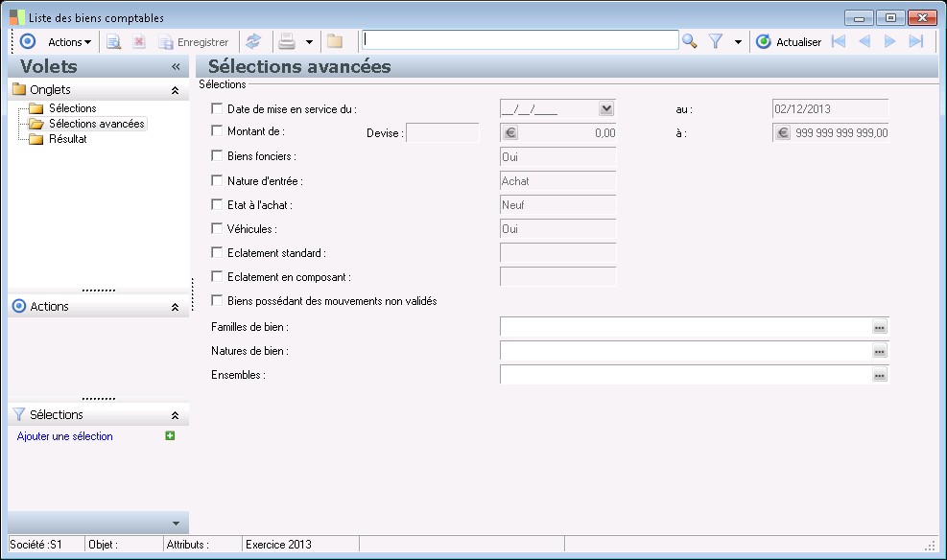Click the Natures de bien text field

(685, 351)
